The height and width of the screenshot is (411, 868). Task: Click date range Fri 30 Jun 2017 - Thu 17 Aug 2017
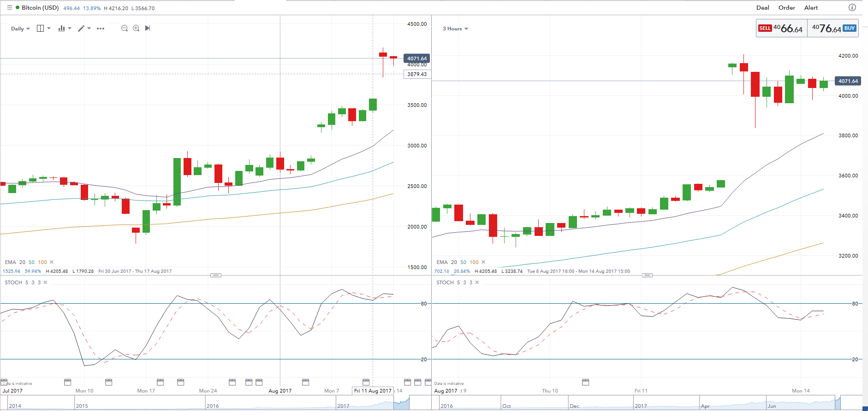(135, 271)
